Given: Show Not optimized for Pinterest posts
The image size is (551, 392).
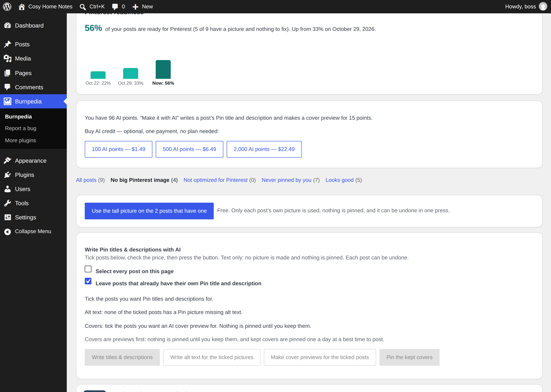Looking at the screenshot, I should (x=215, y=180).
